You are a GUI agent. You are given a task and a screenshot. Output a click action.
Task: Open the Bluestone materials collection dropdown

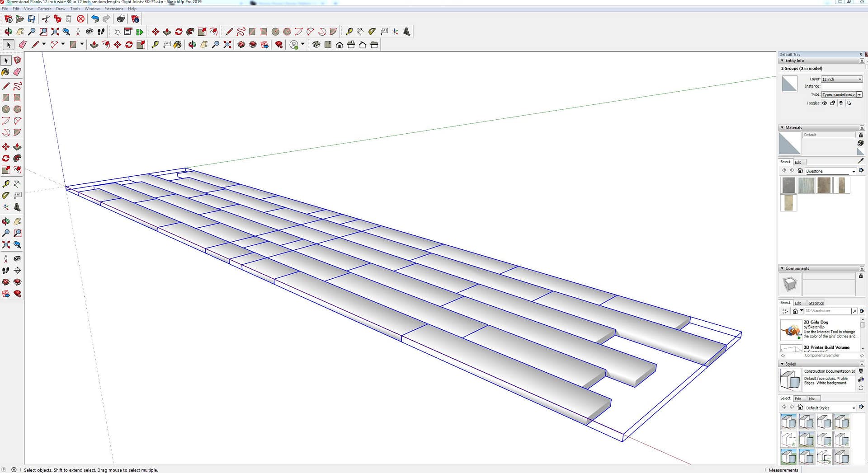click(854, 171)
